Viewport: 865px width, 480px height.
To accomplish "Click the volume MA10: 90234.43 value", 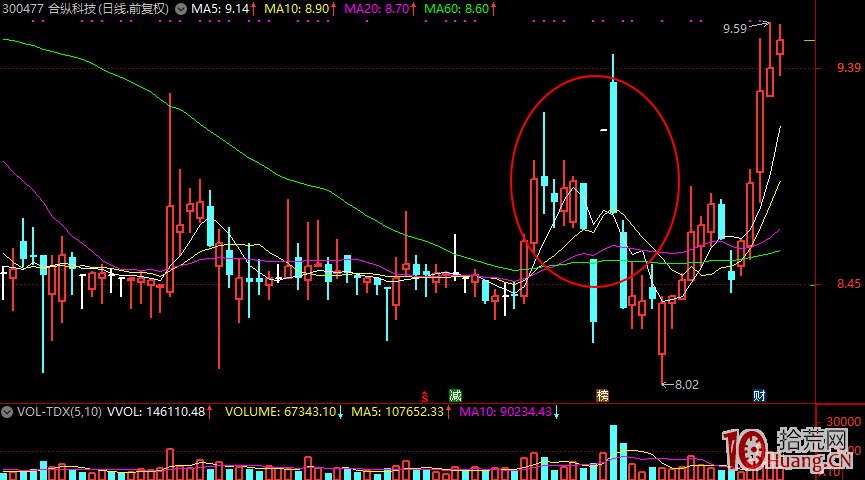I will click(509, 412).
